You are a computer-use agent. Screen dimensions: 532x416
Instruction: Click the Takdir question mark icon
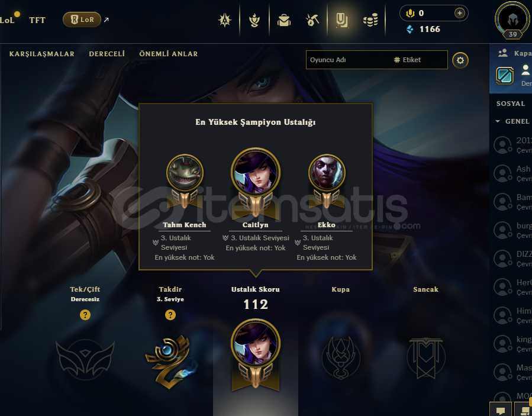point(170,315)
